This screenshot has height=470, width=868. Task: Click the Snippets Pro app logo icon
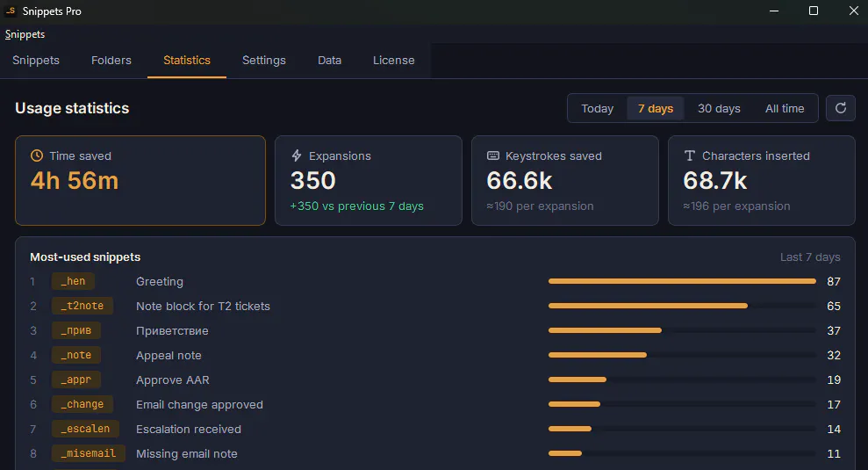click(11, 11)
